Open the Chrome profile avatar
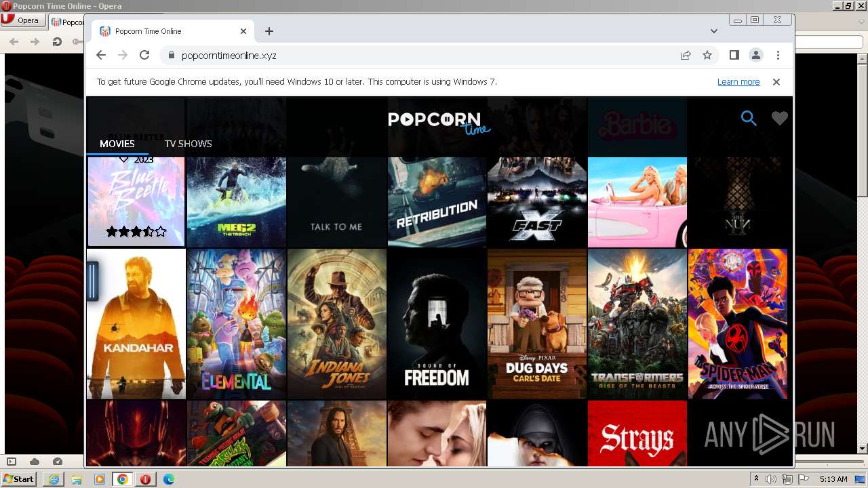 pyautogui.click(x=756, y=56)
